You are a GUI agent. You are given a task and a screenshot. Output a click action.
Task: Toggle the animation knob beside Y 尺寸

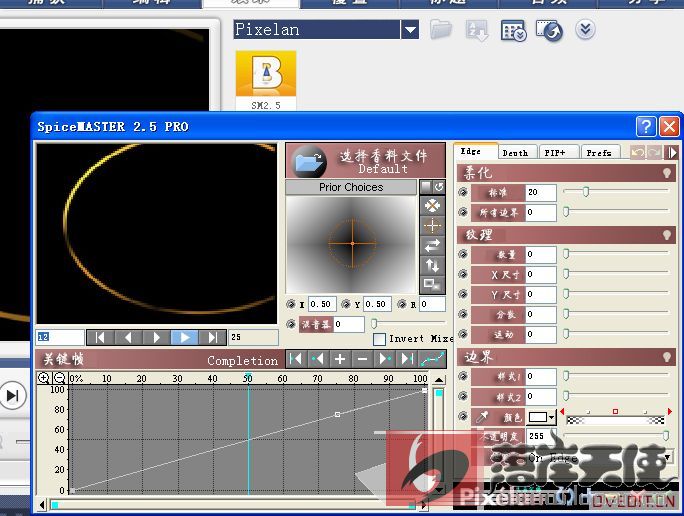pyautogui.click(x=463, y=294)
